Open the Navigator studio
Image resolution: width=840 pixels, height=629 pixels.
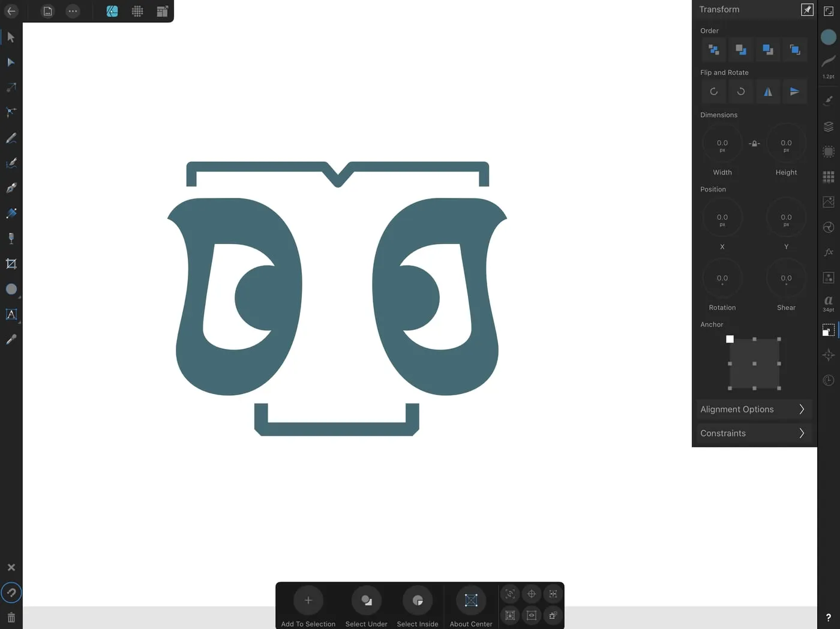tap(829, 355)
